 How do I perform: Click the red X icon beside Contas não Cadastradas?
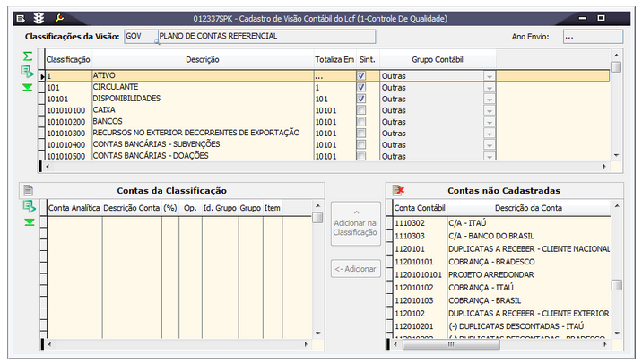(399, 190)
